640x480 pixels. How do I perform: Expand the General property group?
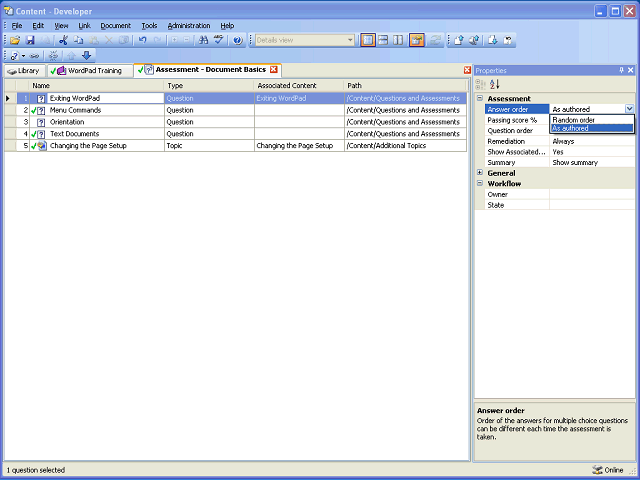481,173
